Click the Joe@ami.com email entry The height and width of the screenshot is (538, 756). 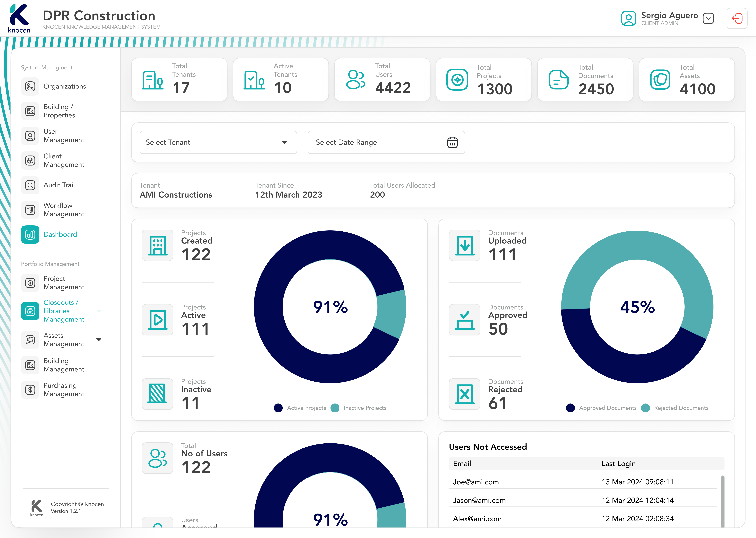point(476,482)
